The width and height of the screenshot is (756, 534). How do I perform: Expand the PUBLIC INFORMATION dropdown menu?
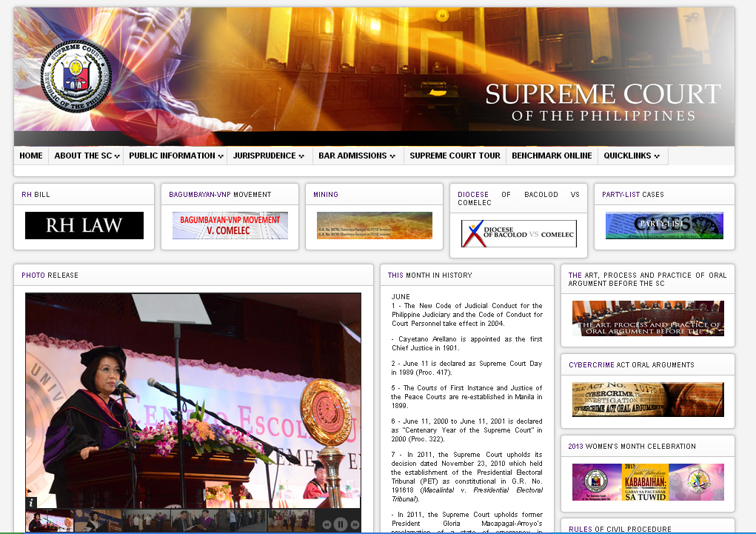(x=175, y=156)
